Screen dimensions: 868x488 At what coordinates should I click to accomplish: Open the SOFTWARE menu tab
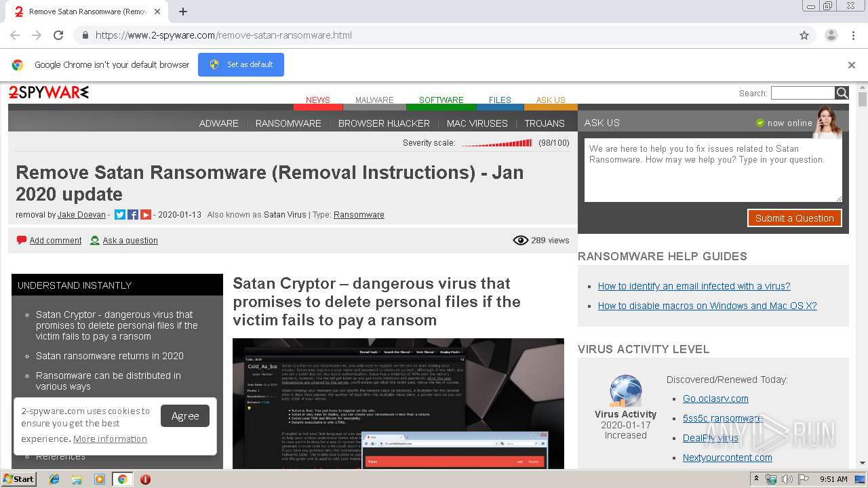click(441, 100)
